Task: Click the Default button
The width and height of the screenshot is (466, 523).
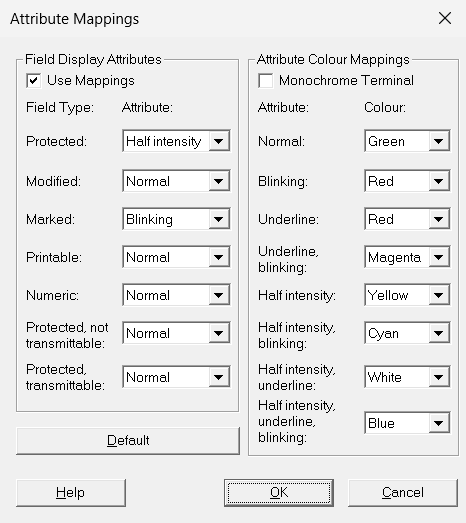Action: coord(128,441)
